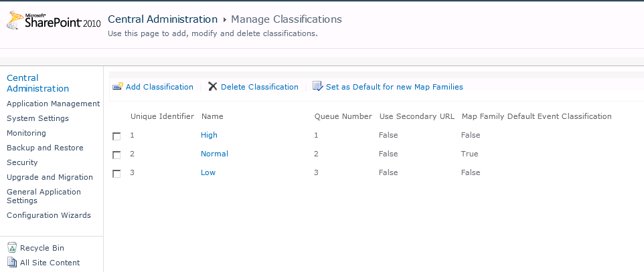This screenshot has width=644, height=272.
Task: Open Configuration Wizards in sidebar
Action: [49, 215]
